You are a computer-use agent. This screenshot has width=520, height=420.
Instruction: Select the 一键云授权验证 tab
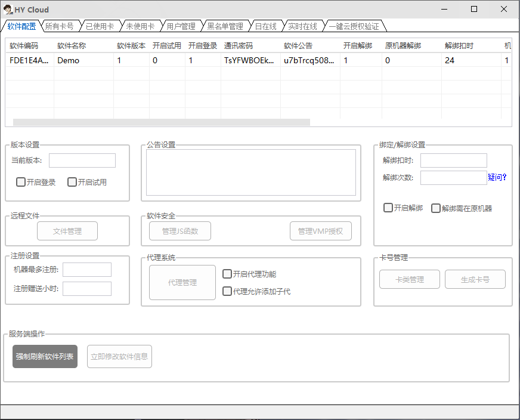[354, 26]
